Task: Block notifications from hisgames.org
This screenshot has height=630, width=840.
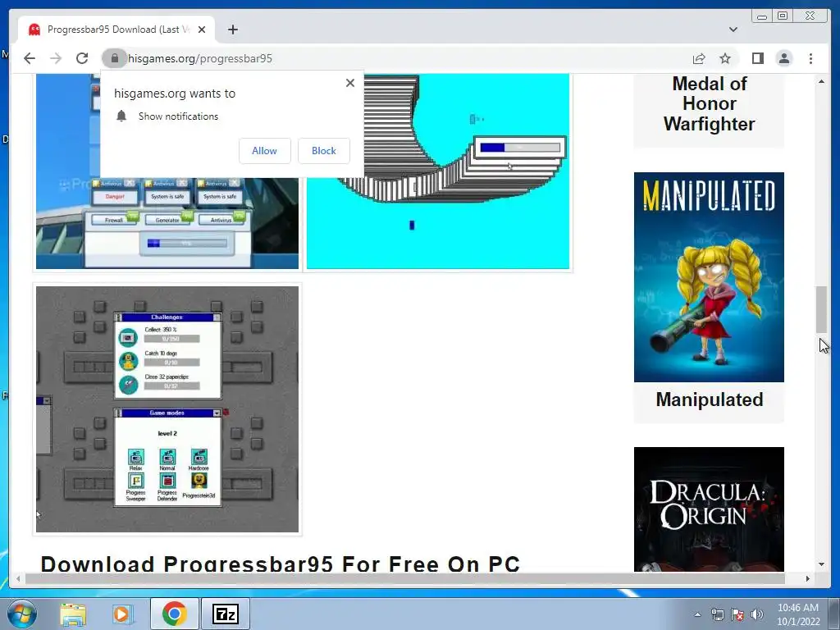Action: tap(323, 151)
